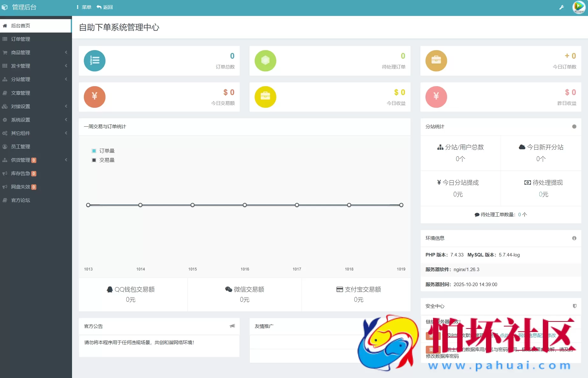Click the 返回 link in the top bar
588x378 pixels.
click(105, 7)
